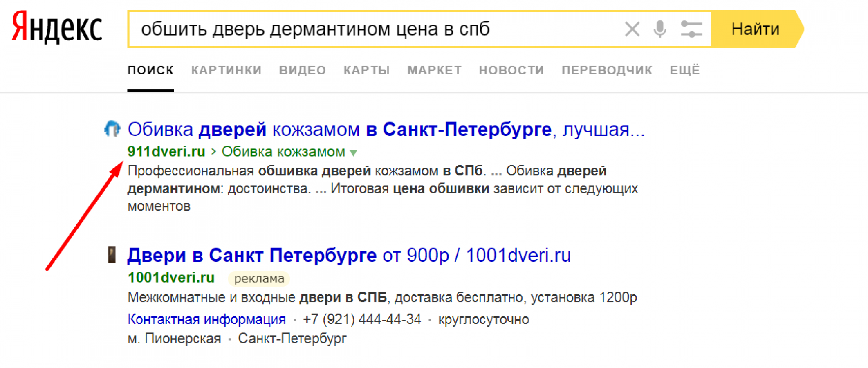Open the КАРТЫ tab
The image size is (868, 368).
[367, 70]
